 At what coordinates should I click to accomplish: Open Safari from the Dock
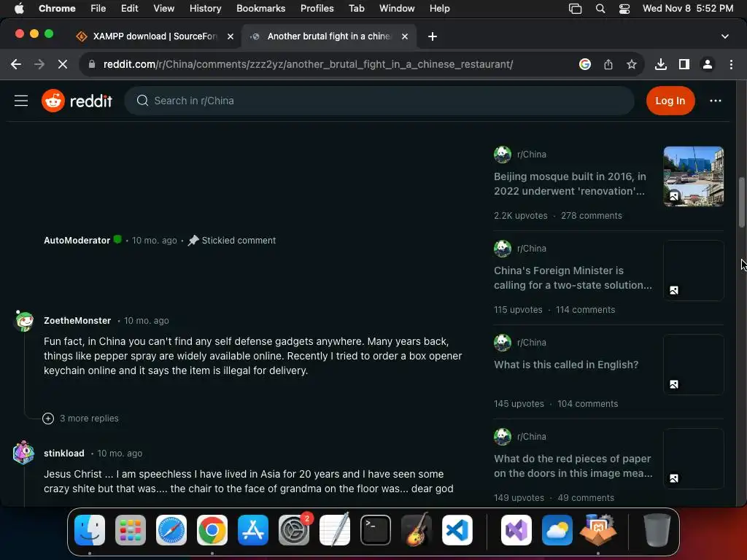(171, 530)
